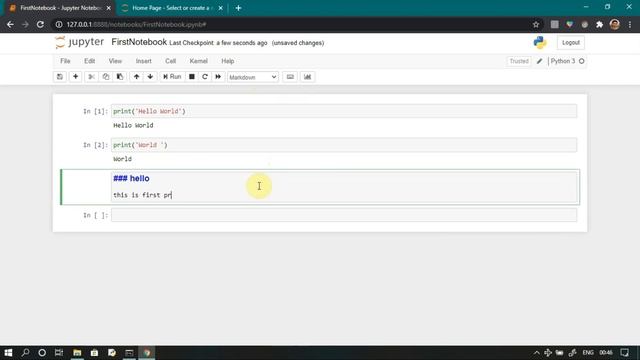The image size is (640, 360).
Task: Show hidden system tray icons
Action: pyautogui.click(x=536, y=353)
